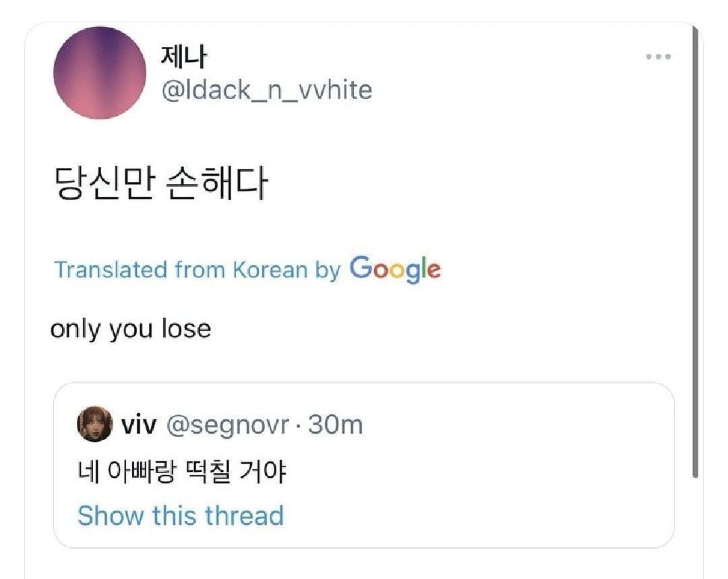Click the word "Translated" in the attribution line
This screenshot has height=579, width=728.
tap(111, 270)
